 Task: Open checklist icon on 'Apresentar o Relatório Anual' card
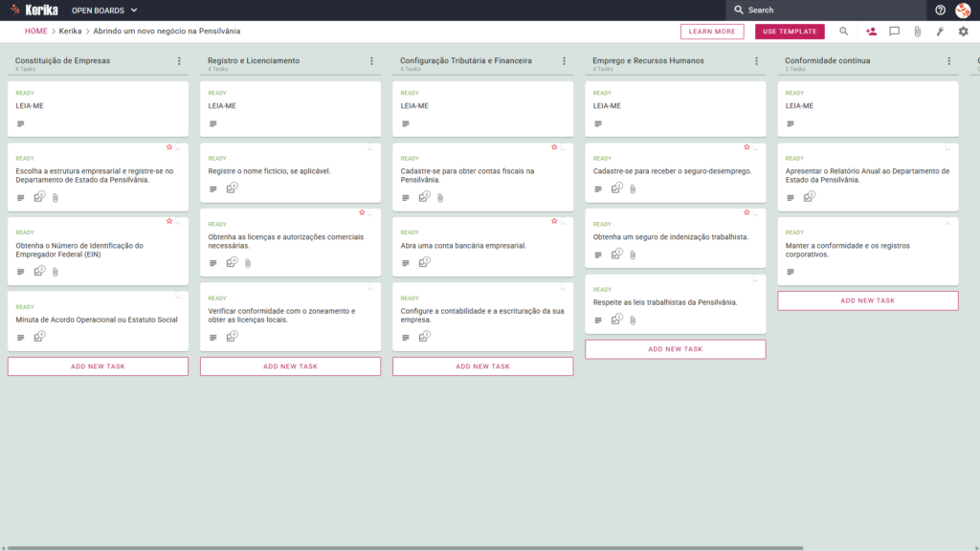click(x=810, y=197)
